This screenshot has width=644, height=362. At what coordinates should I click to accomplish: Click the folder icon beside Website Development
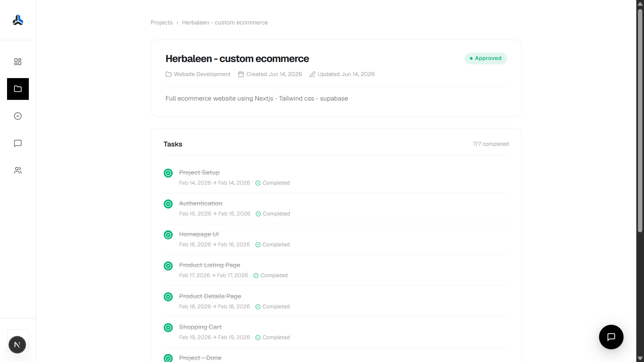[168, 74]
